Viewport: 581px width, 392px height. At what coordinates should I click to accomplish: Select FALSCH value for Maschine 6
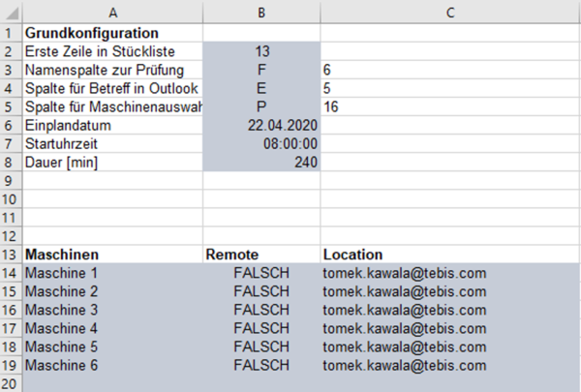261,365
